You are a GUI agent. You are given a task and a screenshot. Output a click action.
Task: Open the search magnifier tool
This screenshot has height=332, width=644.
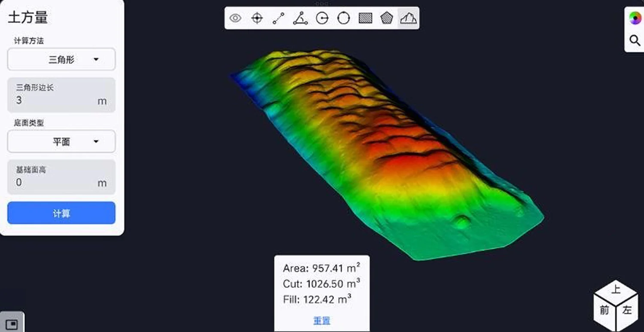point(635,40)
